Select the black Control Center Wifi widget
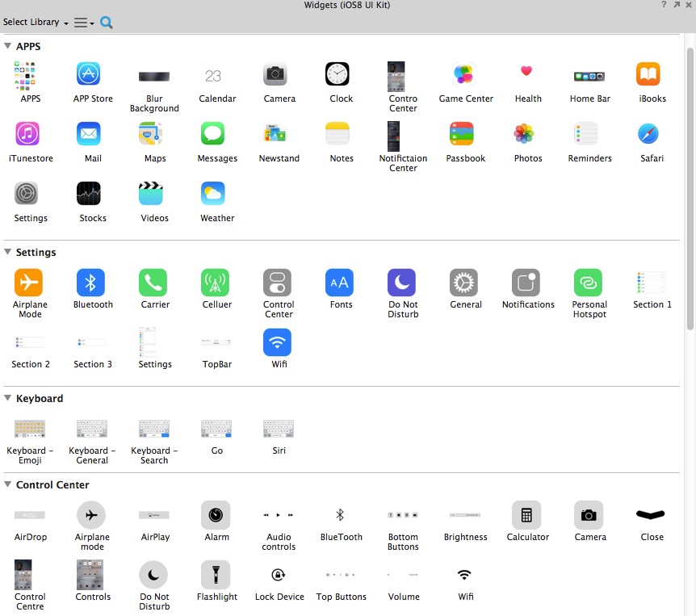The height and width of the screenshot is (616, 696). tap(463, 575)
